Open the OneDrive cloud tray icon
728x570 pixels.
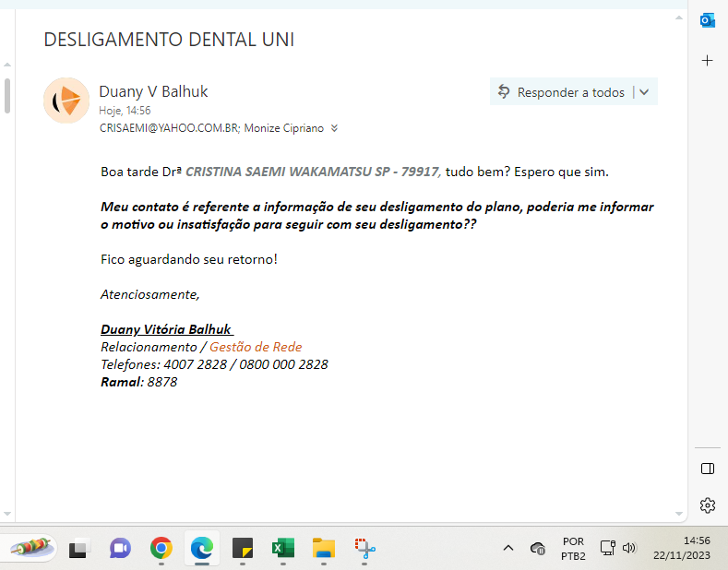pyautogui.click(x=538, y=548)
